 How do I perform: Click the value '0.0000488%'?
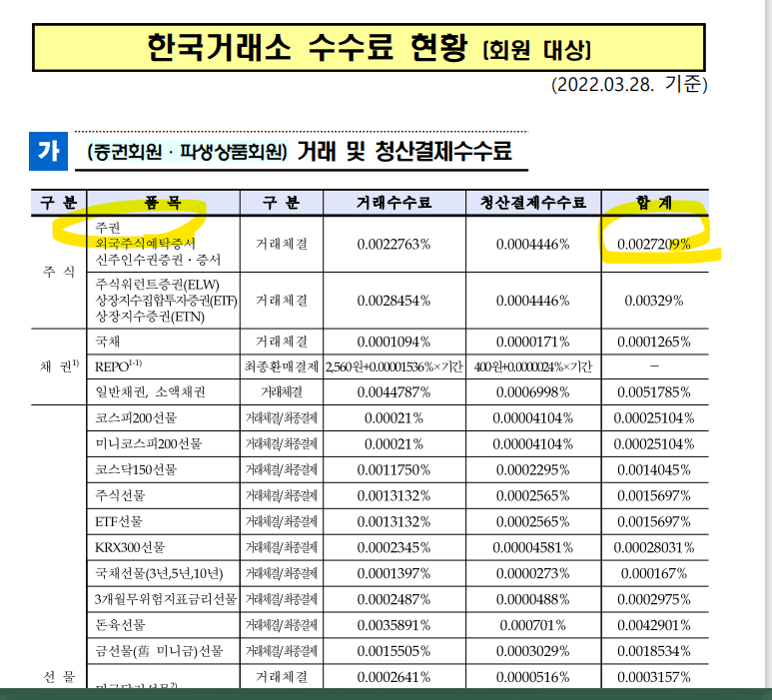tap(532, 600)
